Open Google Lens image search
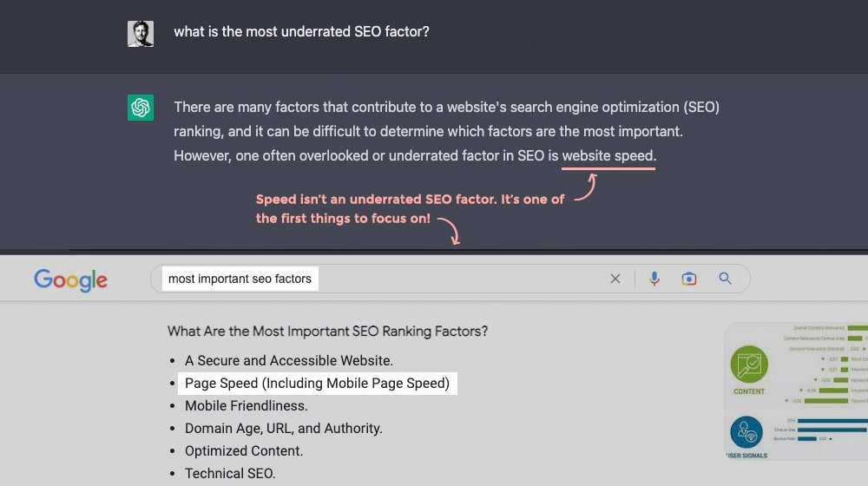Image resolution: width=868 pixels, height=486 pixels. click(x=688, y=279)
